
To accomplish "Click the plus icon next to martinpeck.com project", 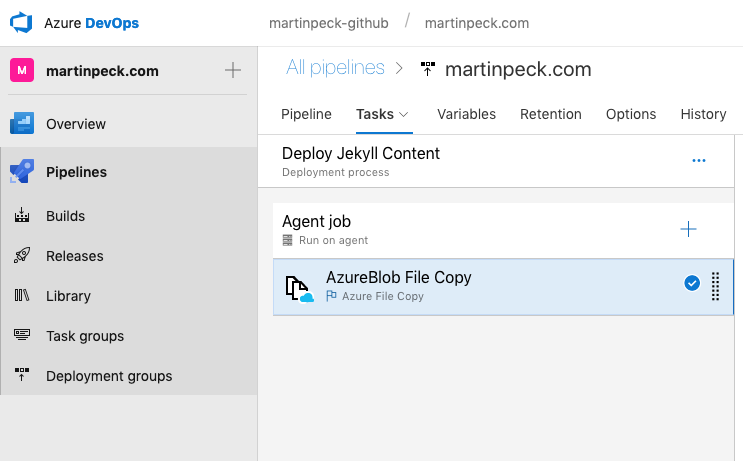I will tap(233, 70).
